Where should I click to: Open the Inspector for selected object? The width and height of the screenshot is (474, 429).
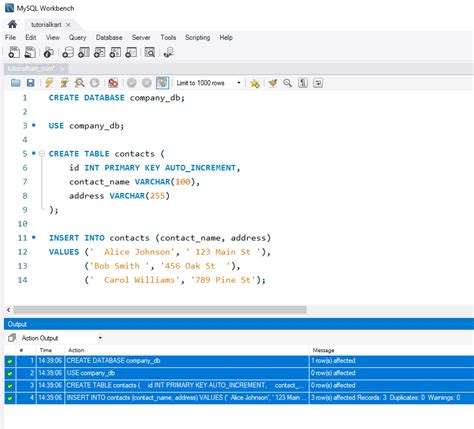(49, 52)
